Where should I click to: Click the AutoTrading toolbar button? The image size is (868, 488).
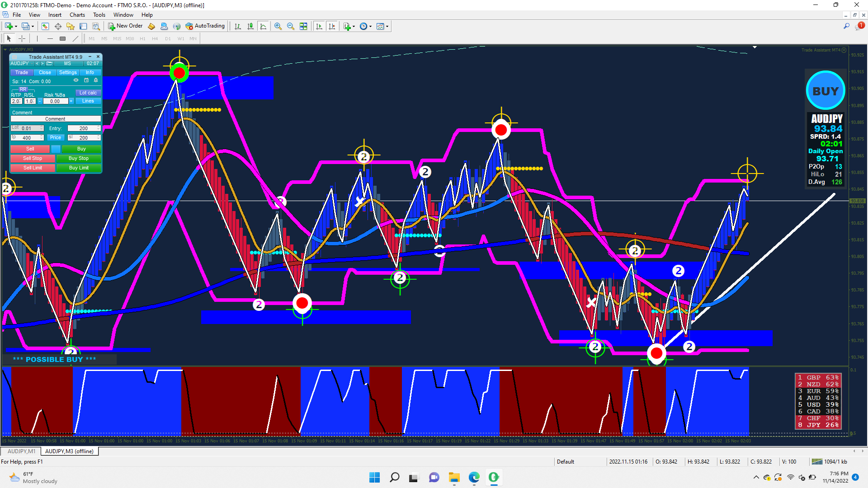(x=205, y=26)
